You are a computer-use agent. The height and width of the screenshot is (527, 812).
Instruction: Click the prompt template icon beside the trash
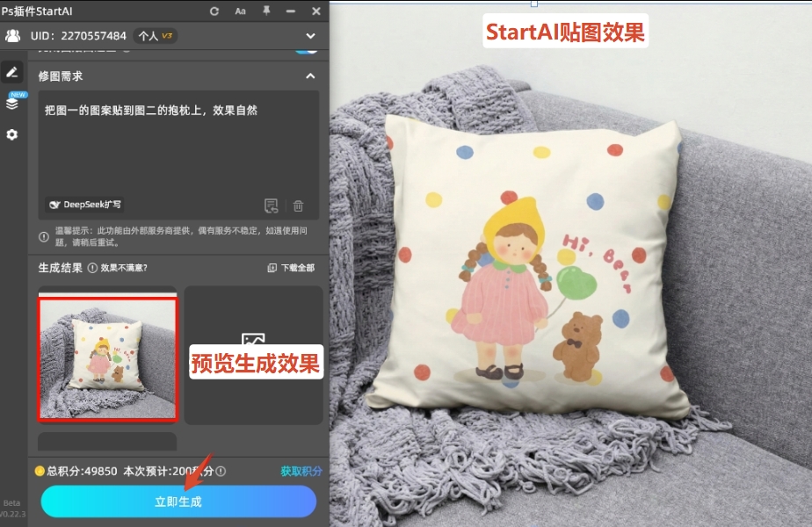tap(272, 206)
